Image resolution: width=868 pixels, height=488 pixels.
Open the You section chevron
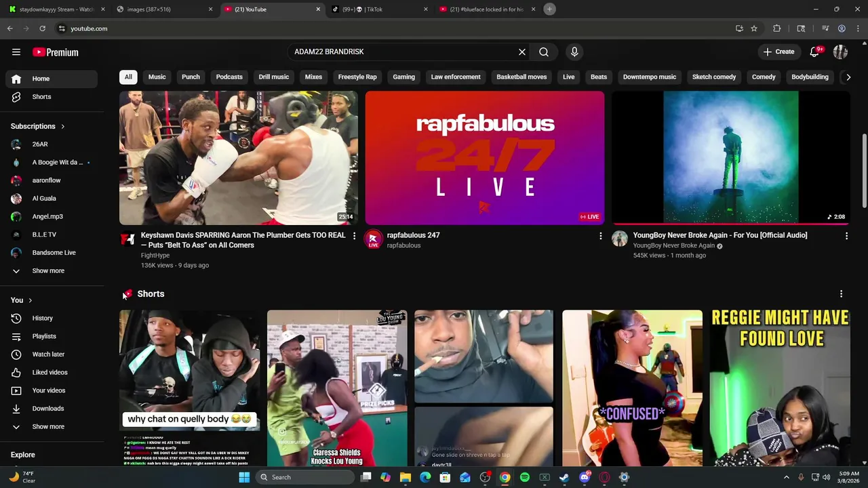tap(30, 300)
